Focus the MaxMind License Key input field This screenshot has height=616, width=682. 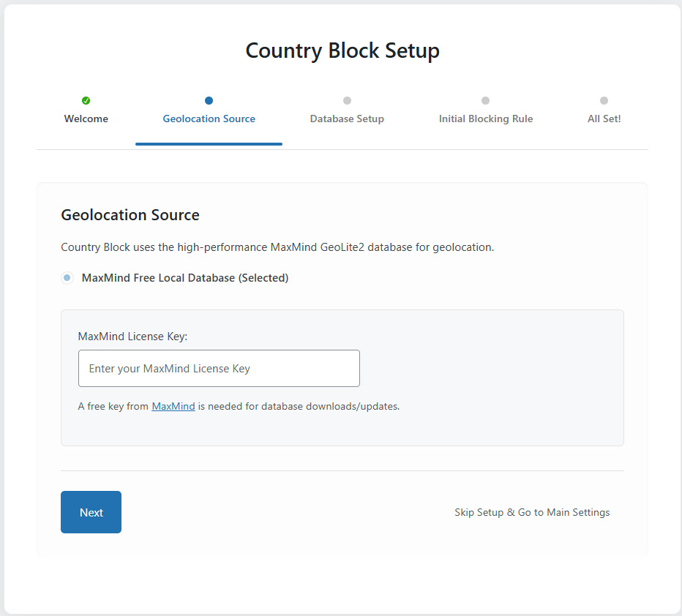pyautogui.click(x=219, y=368)
